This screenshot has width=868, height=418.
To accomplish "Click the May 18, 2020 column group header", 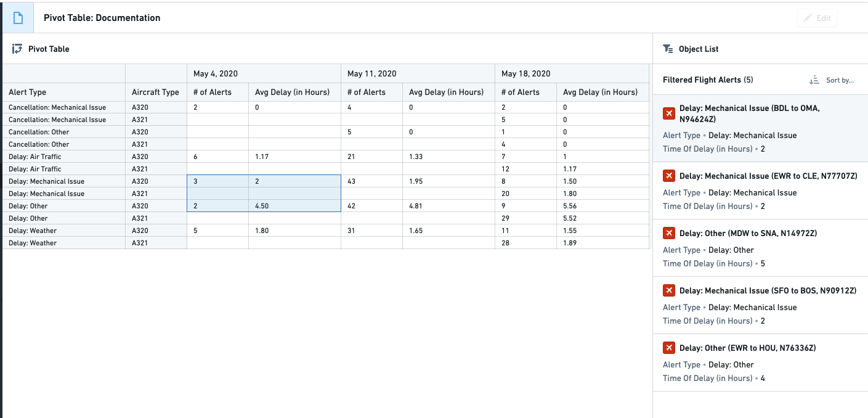I will coord(572,73).
